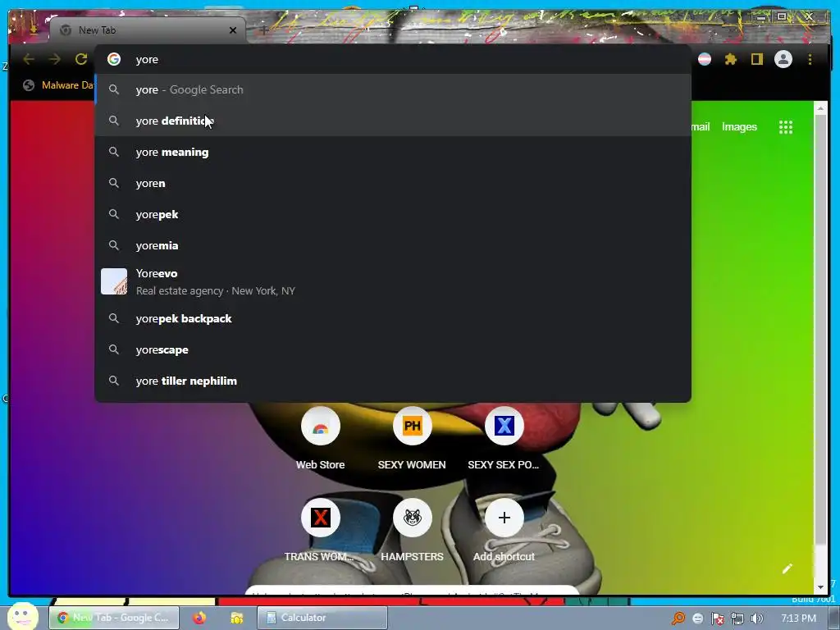
Task: Click the network tray icon
Action: point(737,619)
